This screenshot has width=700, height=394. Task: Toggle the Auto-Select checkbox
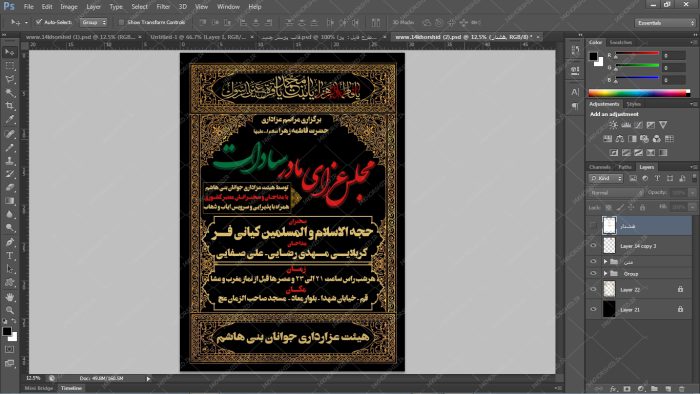pos(39,22)
